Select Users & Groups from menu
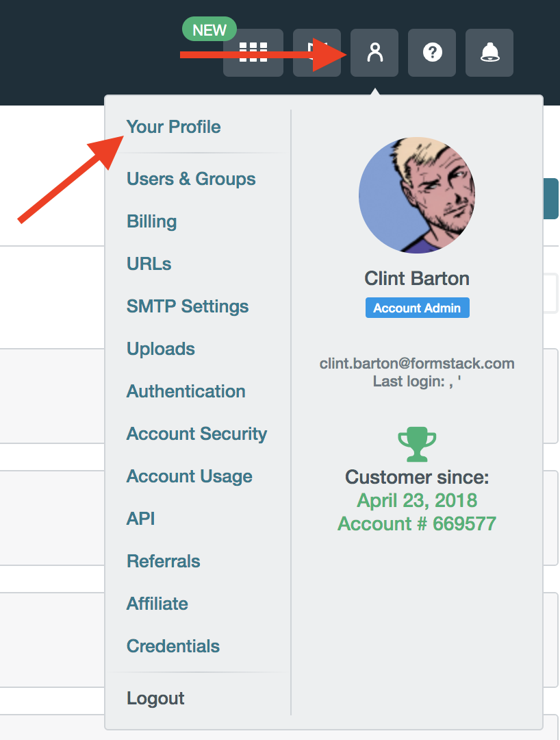 coord(191,179)
